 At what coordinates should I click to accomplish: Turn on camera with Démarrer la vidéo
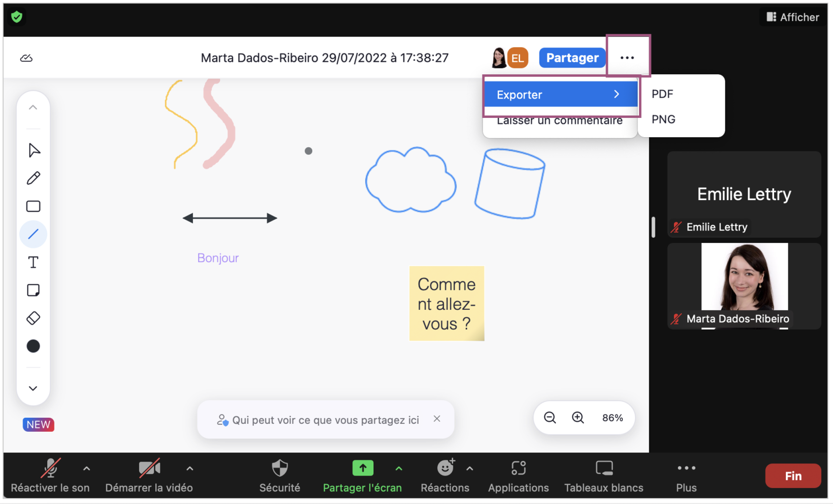(x=149, y=475)
